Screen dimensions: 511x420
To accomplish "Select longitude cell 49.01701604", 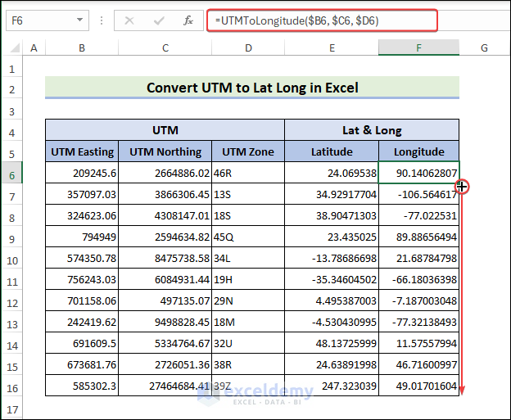I will pos(418,386).
